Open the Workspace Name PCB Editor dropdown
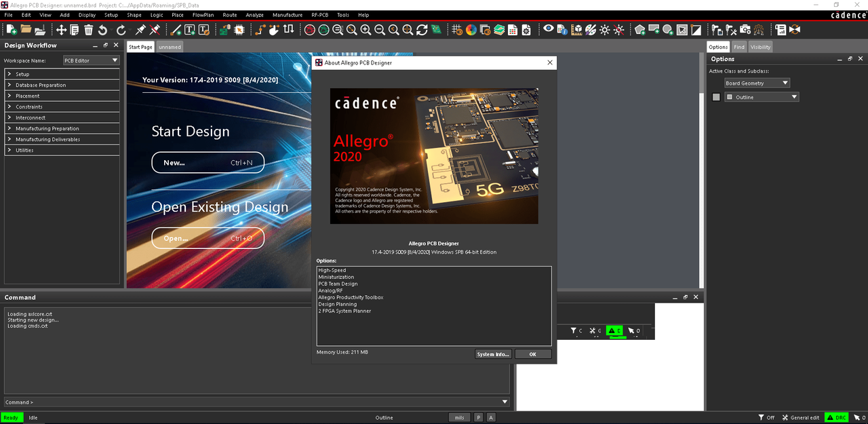The width and height of the screenshot is (868, 424). pyautogui.click(x=91, y=60)
